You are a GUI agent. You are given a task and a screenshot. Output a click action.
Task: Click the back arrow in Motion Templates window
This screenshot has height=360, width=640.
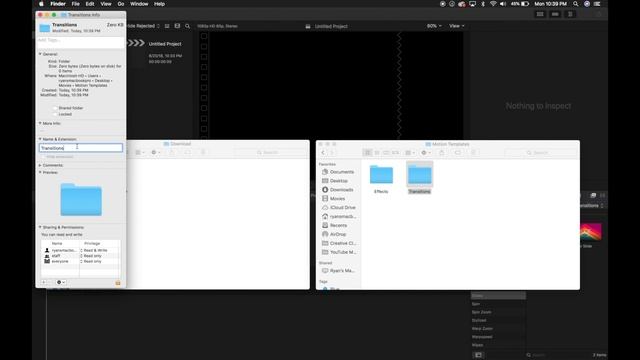(x=323, y=153)
